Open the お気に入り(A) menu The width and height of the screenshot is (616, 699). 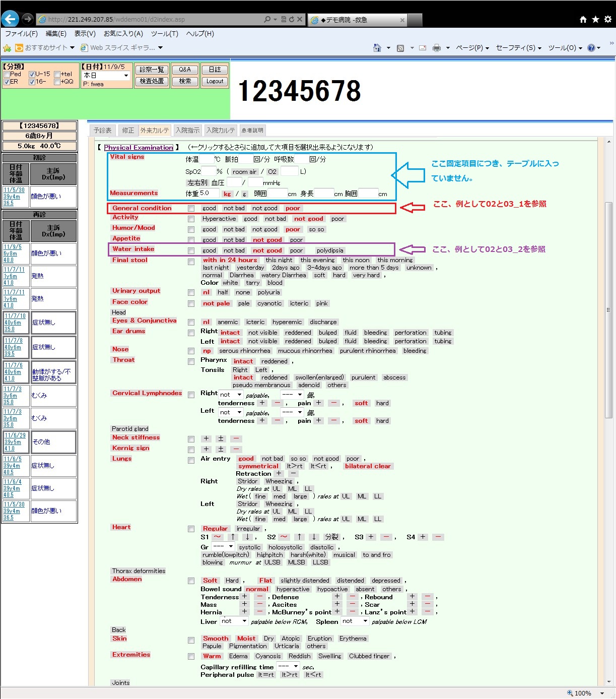tap(123, 34)
